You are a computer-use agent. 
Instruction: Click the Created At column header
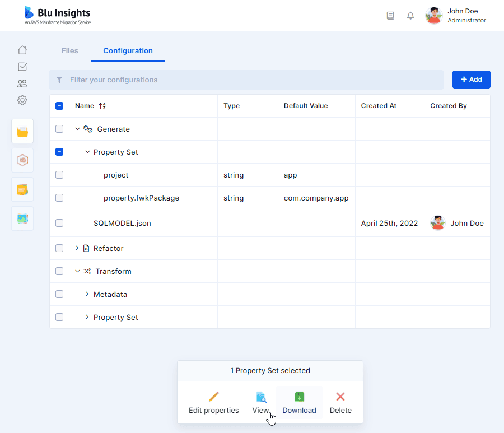(x=379, y=106)
